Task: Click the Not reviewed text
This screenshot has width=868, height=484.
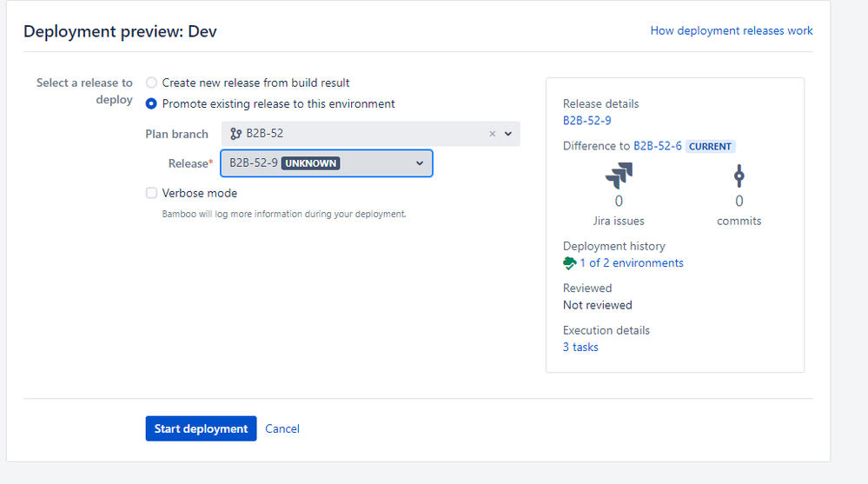Action: (597, 305)
